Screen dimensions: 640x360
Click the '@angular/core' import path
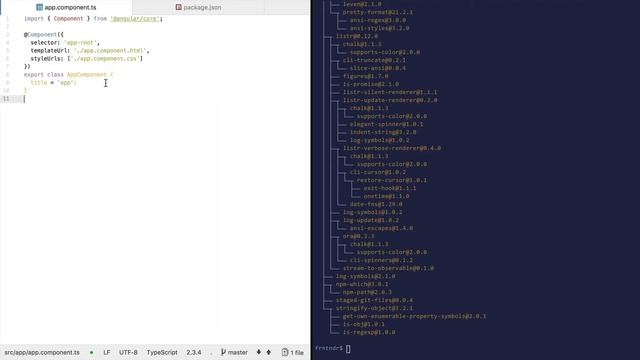134,19
